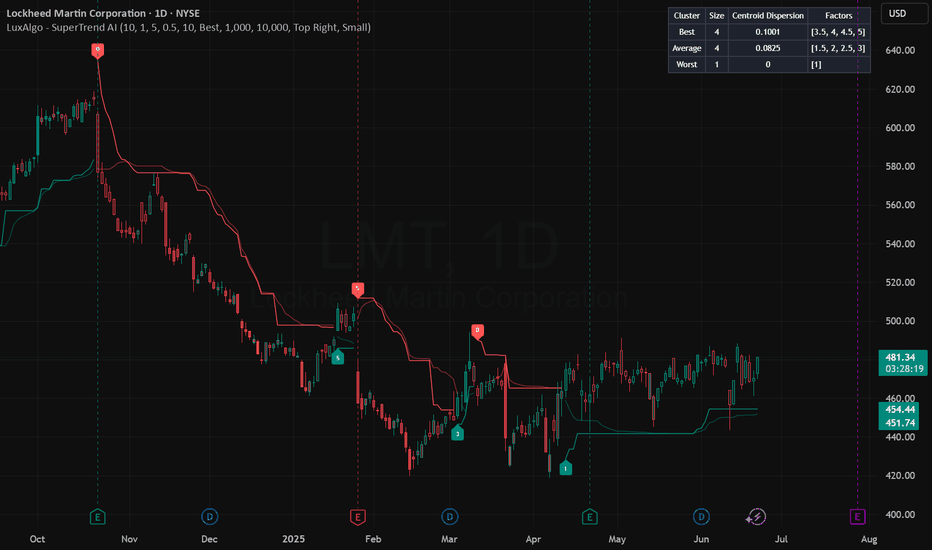Click the dispersion value 0.0825

[767, 48]
